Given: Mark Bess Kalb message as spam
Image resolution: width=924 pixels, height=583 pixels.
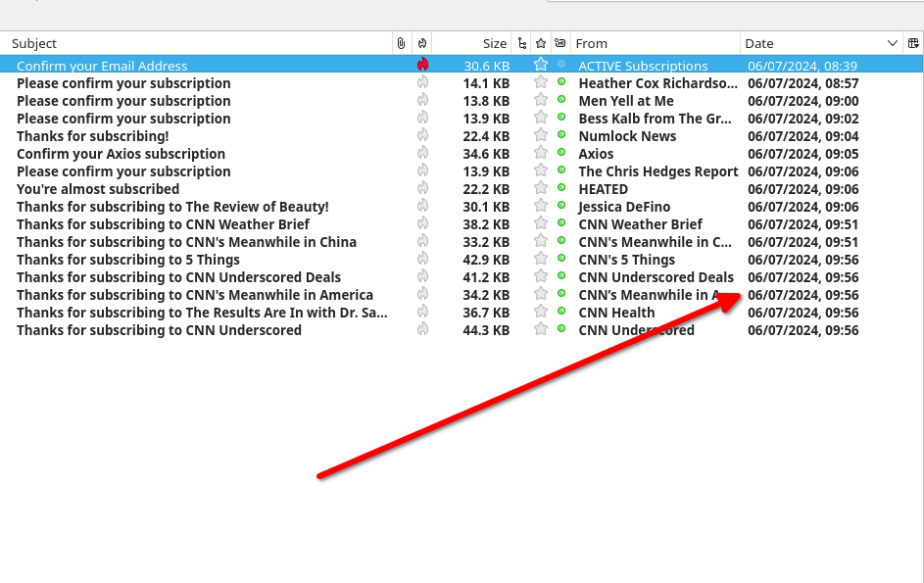Looking at the screenshot, I should 422,118.
